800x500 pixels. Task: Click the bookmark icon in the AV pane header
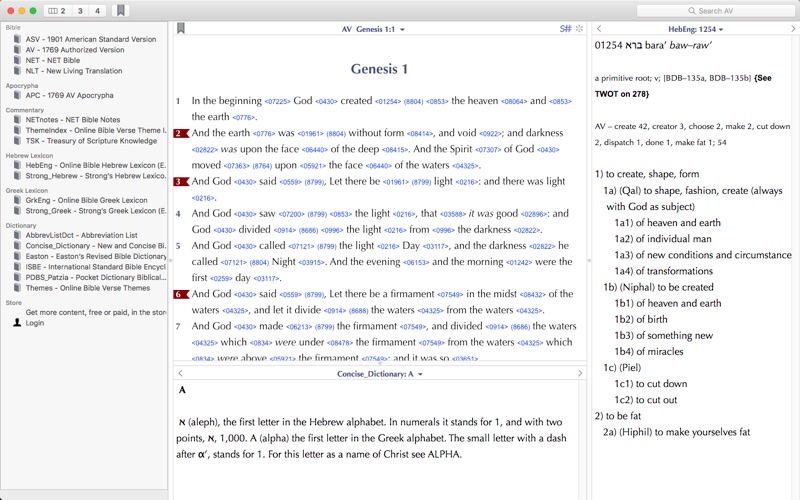pyautogui.click(x=181, y=29)
